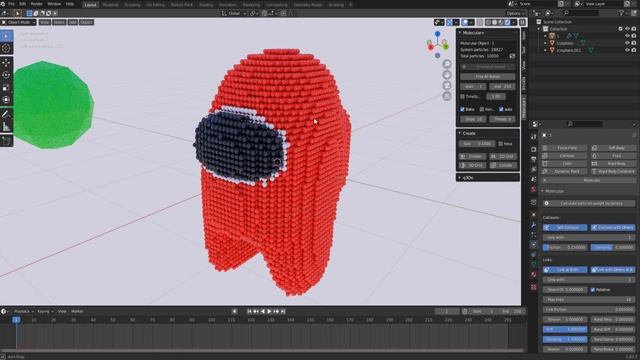Click the Play animation button
This screenshot has height=360, width=640.
(269, 311)
